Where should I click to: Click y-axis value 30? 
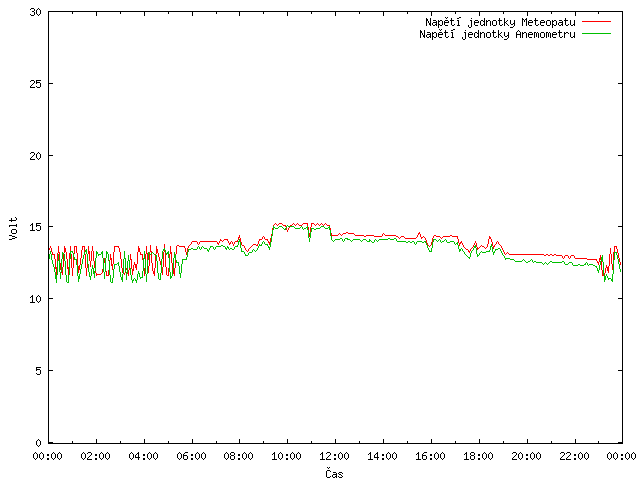(36, 12)
